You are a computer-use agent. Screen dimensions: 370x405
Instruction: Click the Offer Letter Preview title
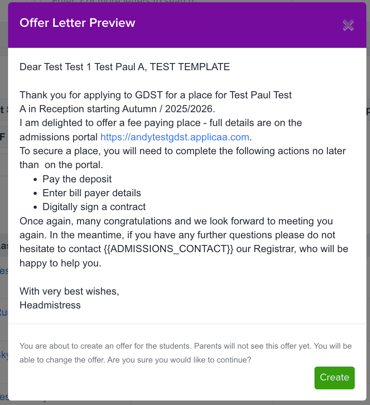pyautogui.click(x=77, y=23)
